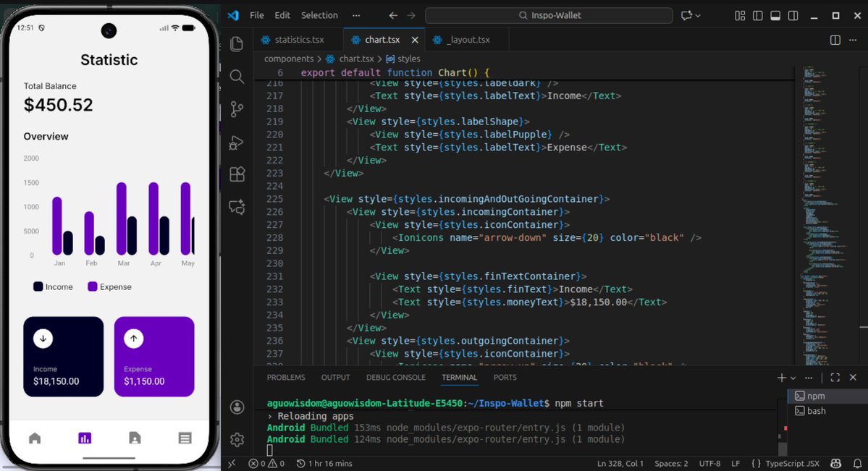Switch to the DEBUG CONSOLE tab
868x471 pixels.
point(396,378)
